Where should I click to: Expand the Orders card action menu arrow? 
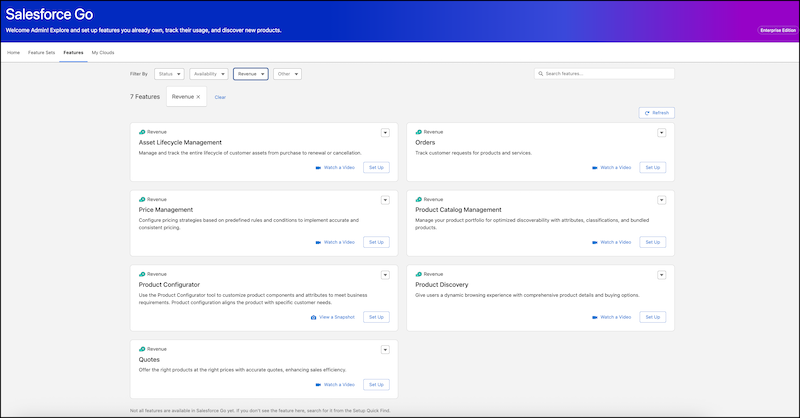[661, 132]
